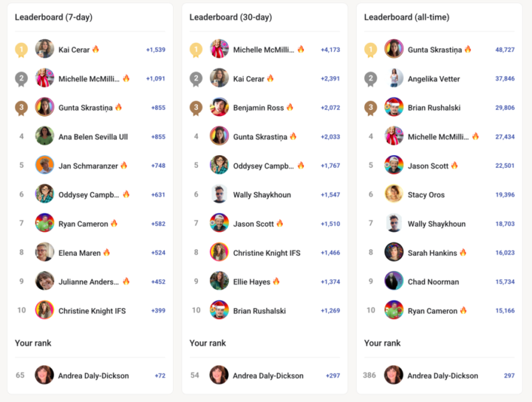
Task: Click fire icon next to Julianne Anders…
Action: point(126,282)
